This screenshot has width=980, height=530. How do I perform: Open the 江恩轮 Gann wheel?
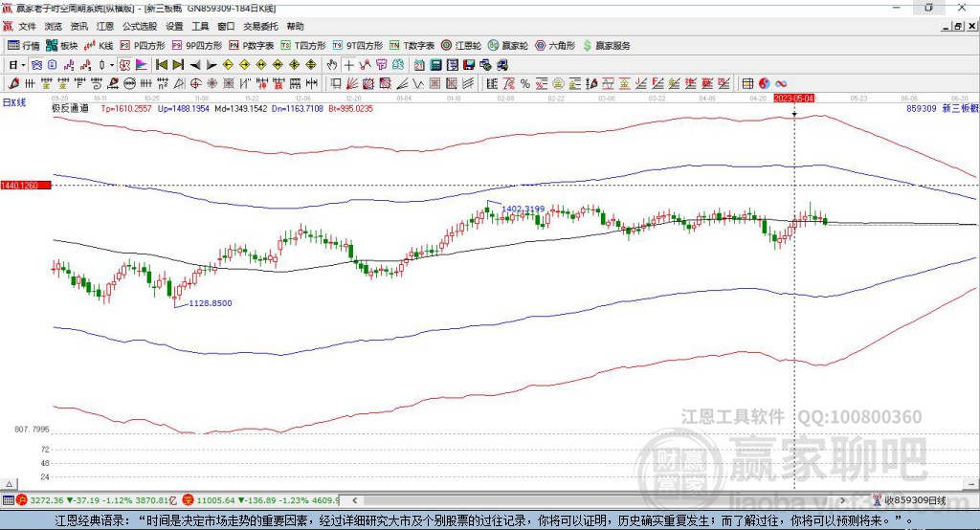click(461, 46)
